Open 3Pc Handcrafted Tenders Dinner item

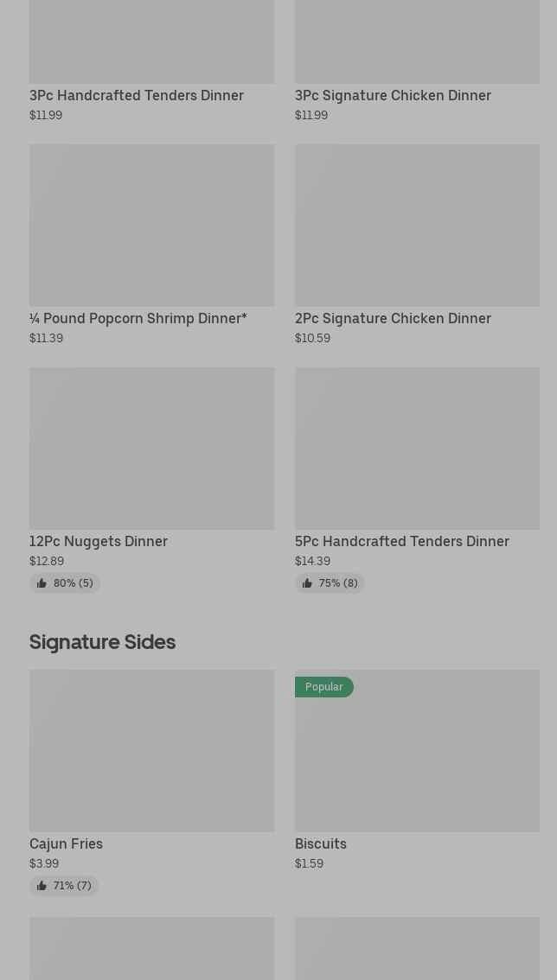pos(137,95)
